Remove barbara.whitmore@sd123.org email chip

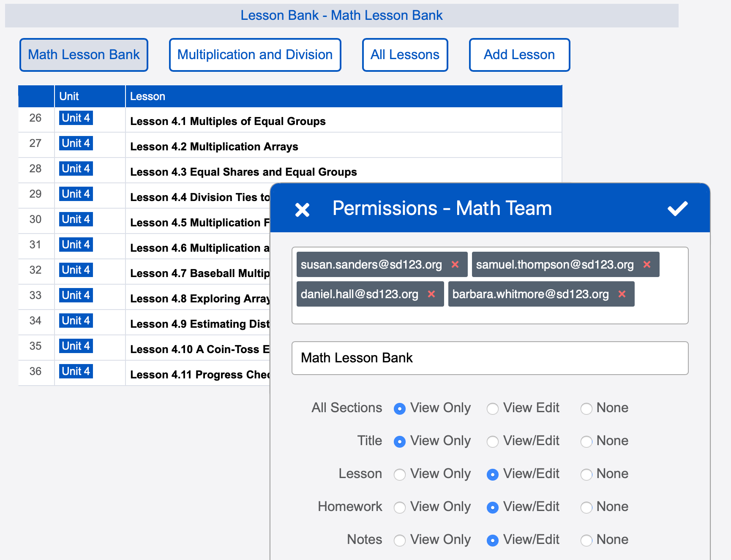click(622, 294)
